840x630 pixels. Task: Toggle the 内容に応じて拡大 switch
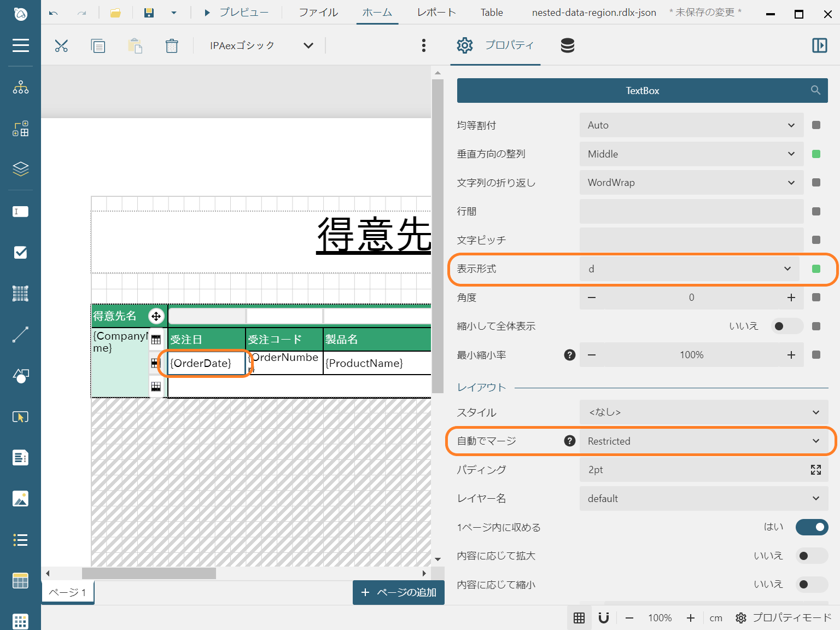pos(812,556)
